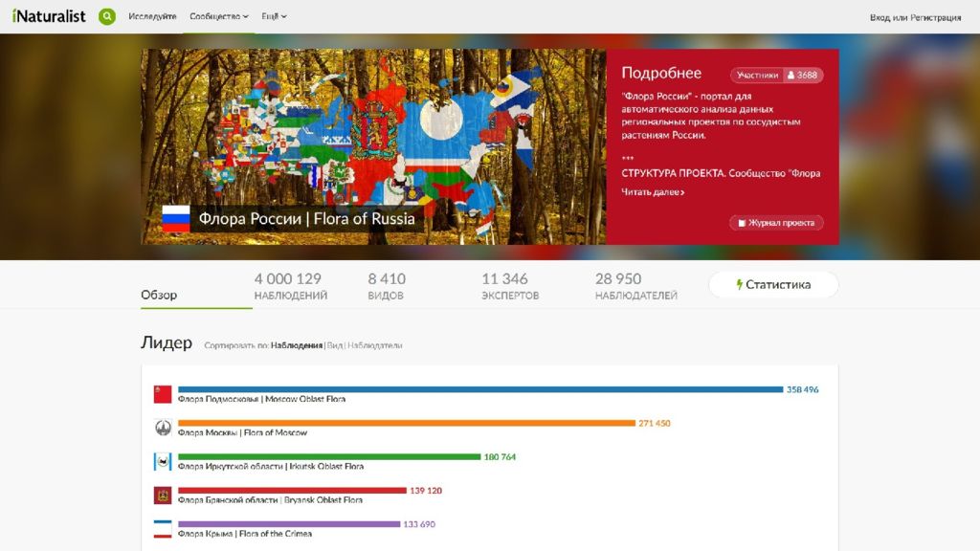Click the red bar for Bryansk Oblast Flora

coord(292,491)
